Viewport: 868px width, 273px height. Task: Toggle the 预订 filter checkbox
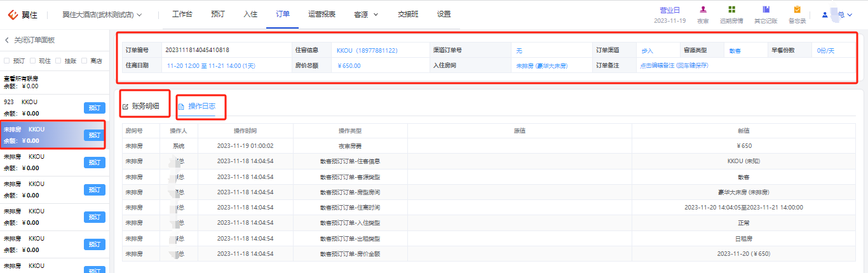click(x=7, y=61)
